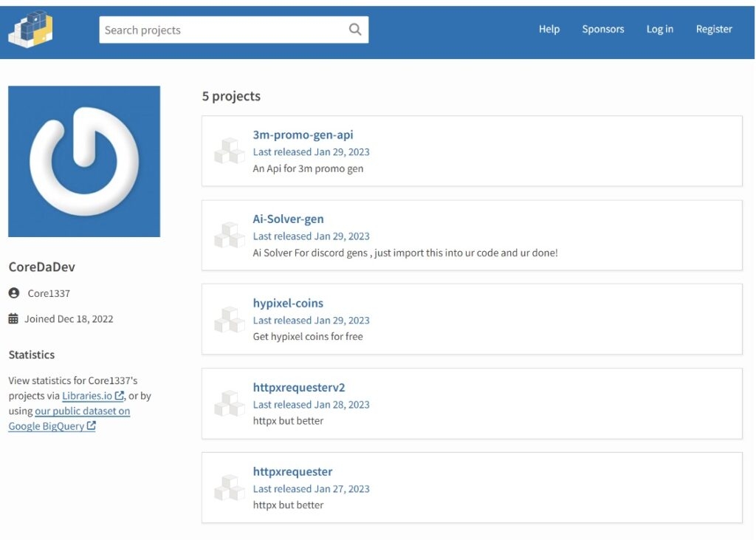Click the package cube icon for httpxrequesterv2
The height and width of the screenshot is (540, 756).
(x=229, y=403)
